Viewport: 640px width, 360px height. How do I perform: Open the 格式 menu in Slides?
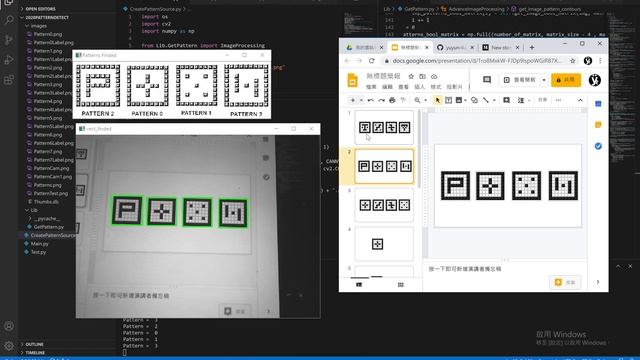click(x=436, y=87)
